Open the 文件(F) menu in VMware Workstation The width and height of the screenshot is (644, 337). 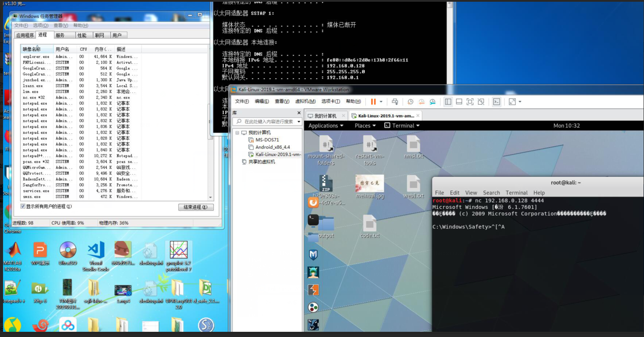242,102
